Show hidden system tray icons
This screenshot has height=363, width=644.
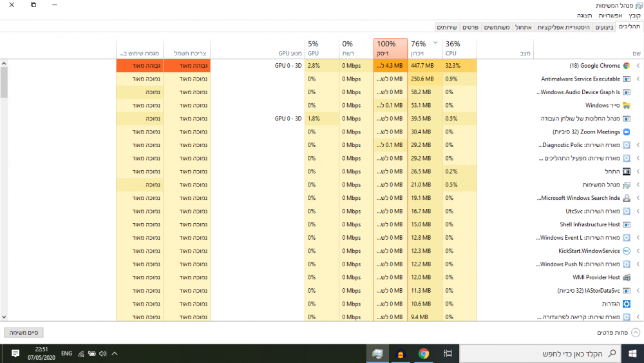coord(115,353)
